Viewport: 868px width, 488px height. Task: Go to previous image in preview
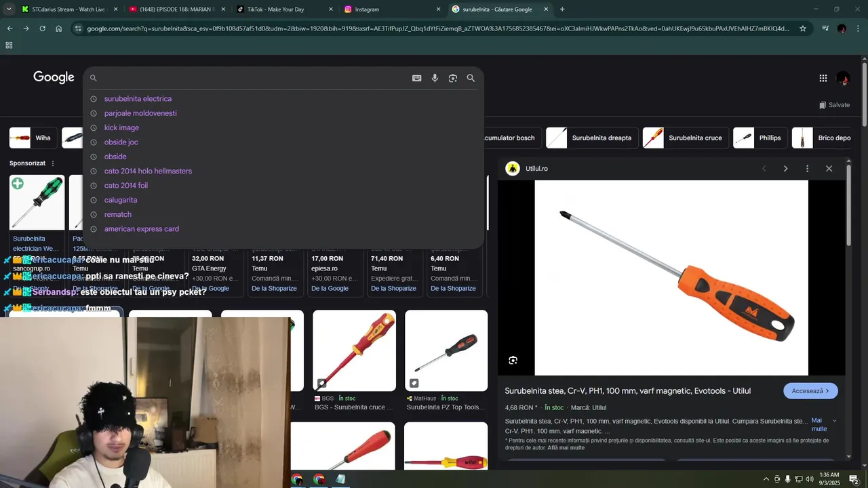(764, 169)
